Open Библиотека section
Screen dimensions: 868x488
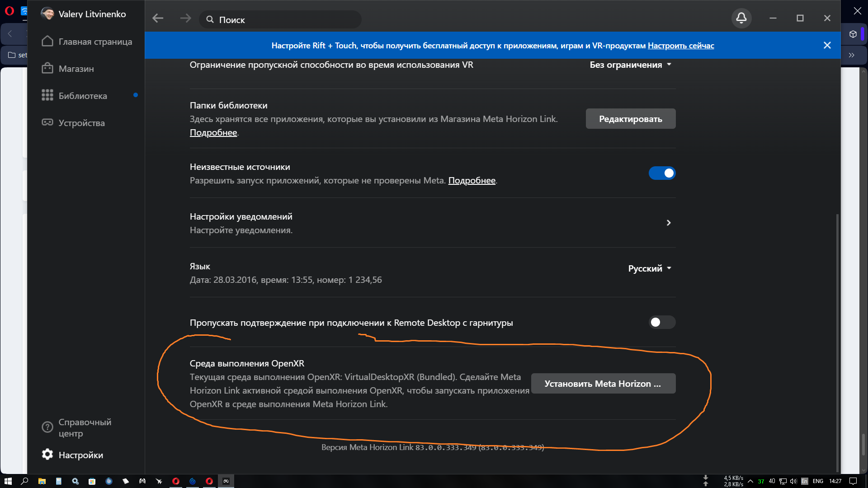[75, 96]
